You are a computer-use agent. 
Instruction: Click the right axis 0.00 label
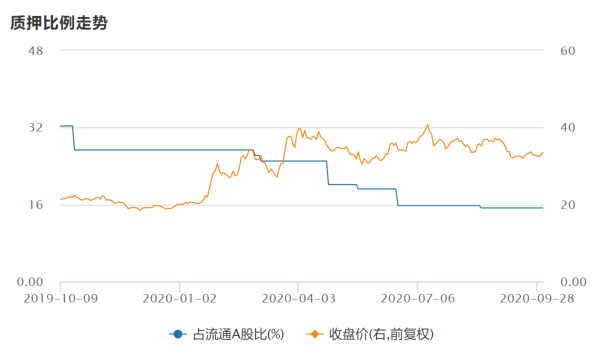[573, 282]
